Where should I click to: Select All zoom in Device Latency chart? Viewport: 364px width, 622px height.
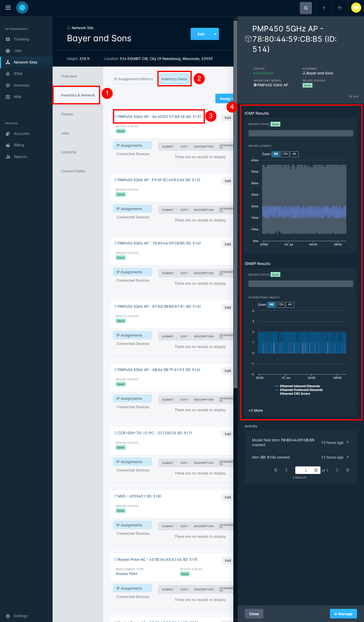click(276, 154)
